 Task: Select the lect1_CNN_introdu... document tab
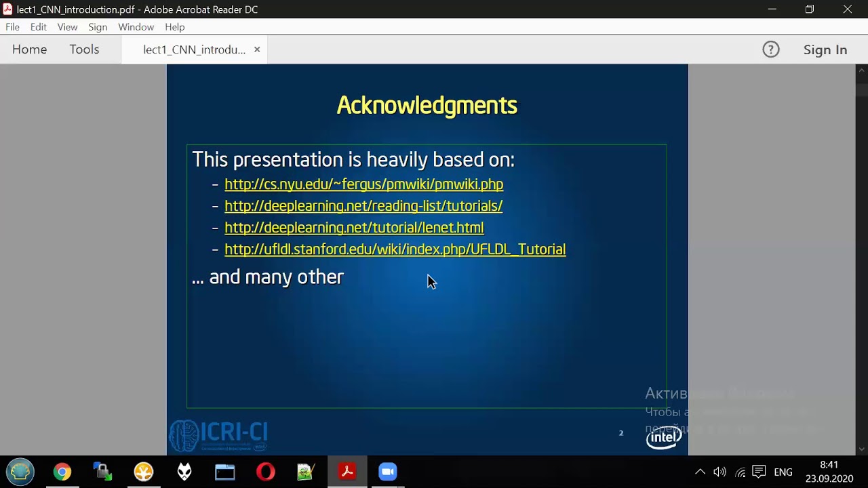194,49
